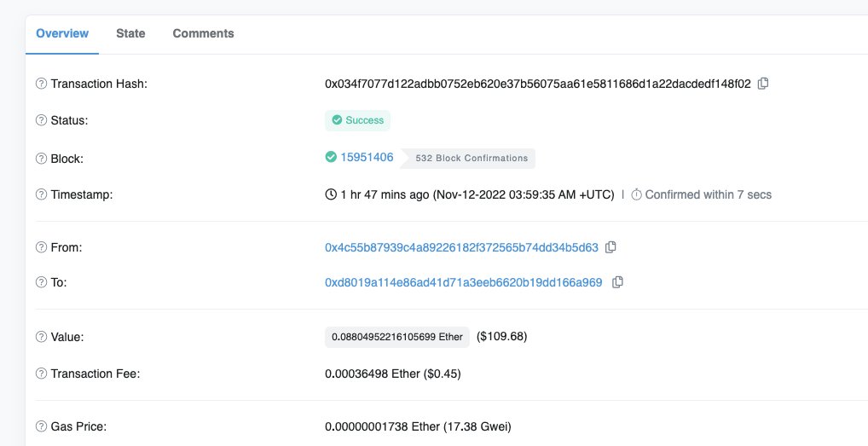Screen dimensions: 868x446
Task: Copy the transaction hash to clipboard
Action: (763, 84)
